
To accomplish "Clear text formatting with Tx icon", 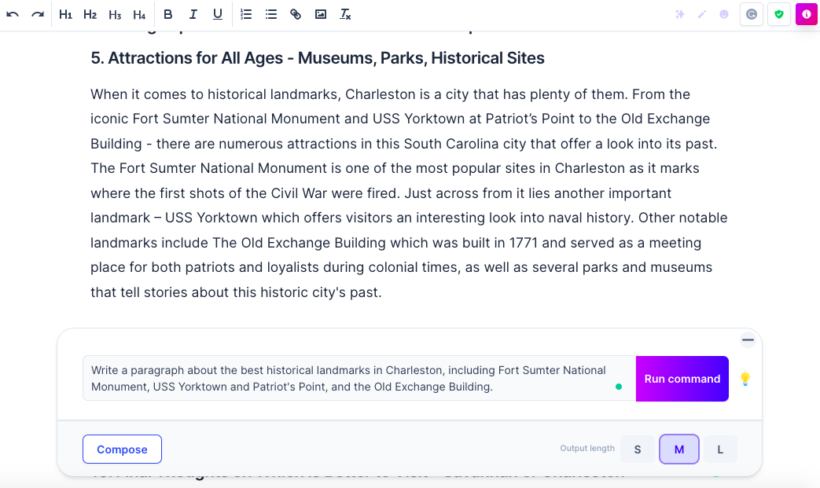I will click(x=345, y=14).
